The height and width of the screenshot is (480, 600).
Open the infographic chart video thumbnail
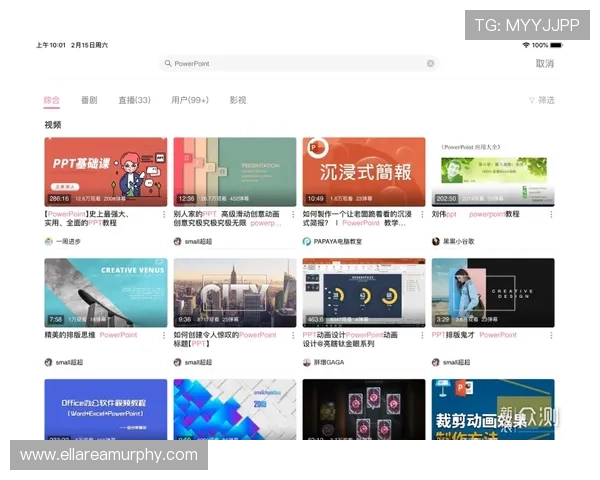click(x=364, y=292)
